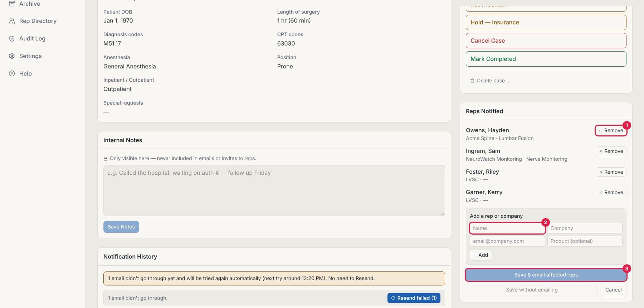
Task: Click the email@company.com input field
Action: (507, 241)
